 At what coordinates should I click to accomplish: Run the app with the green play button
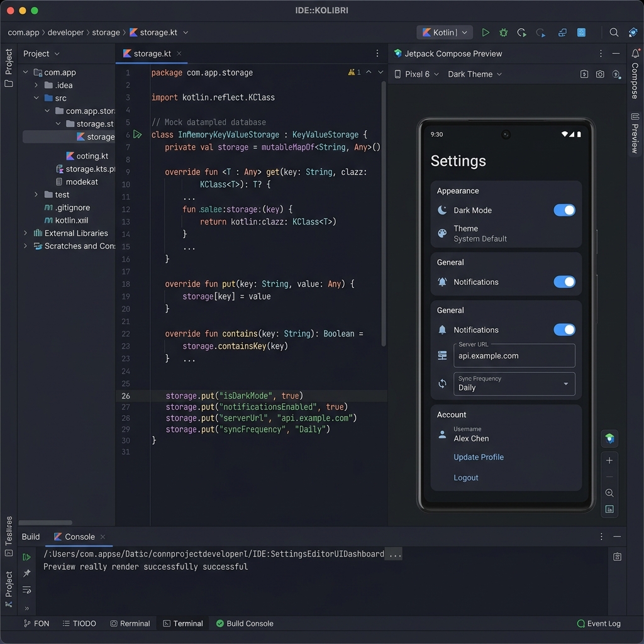pyautogui.click(x=485, y=33)
